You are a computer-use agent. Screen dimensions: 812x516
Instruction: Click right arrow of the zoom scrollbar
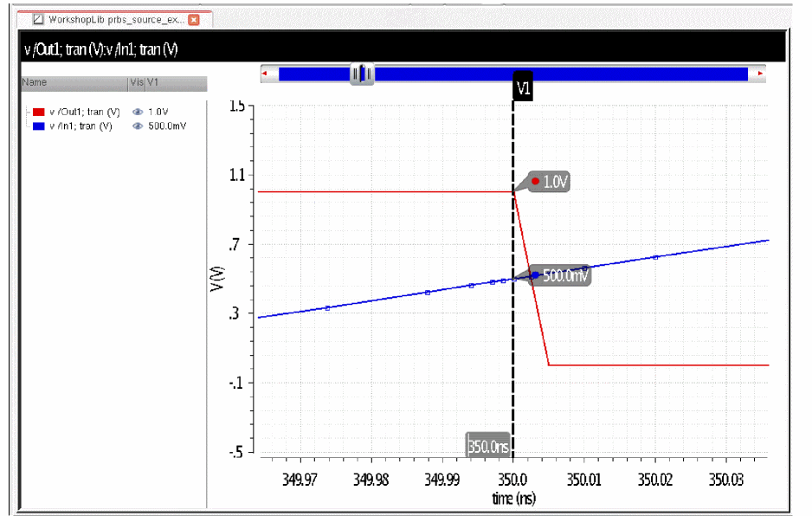(760, 74)
